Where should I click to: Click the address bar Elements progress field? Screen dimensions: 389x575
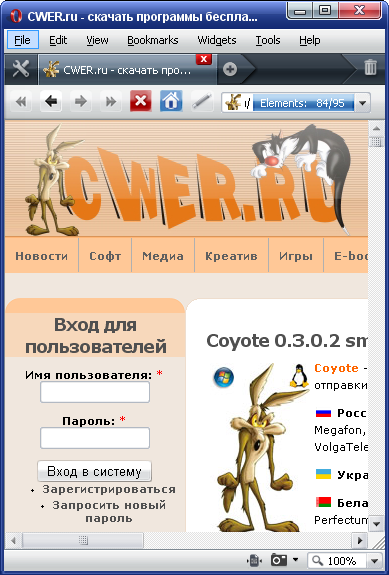pyautogui.click(x=304, y=103)
